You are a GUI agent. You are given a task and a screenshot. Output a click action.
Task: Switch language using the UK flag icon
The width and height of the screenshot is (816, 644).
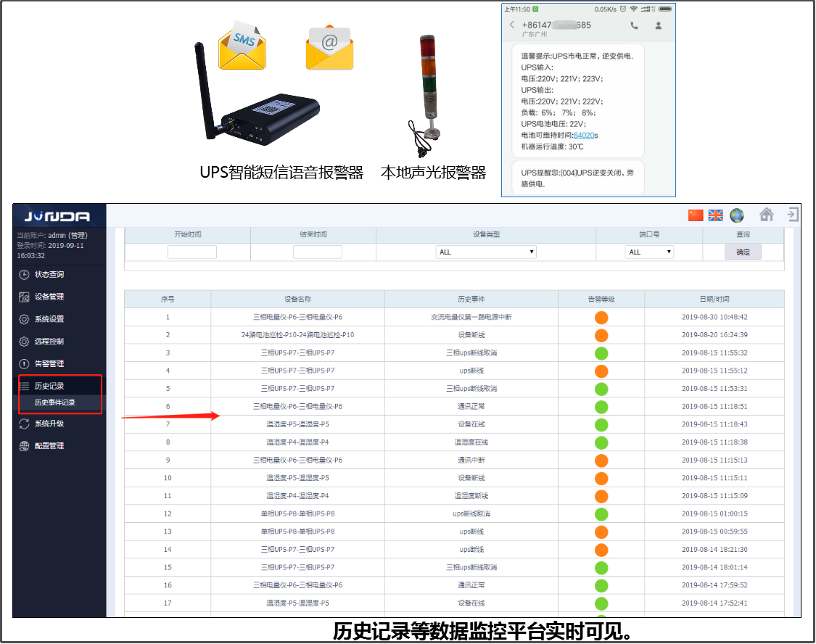pyautogui.click(x=716, y=215)
